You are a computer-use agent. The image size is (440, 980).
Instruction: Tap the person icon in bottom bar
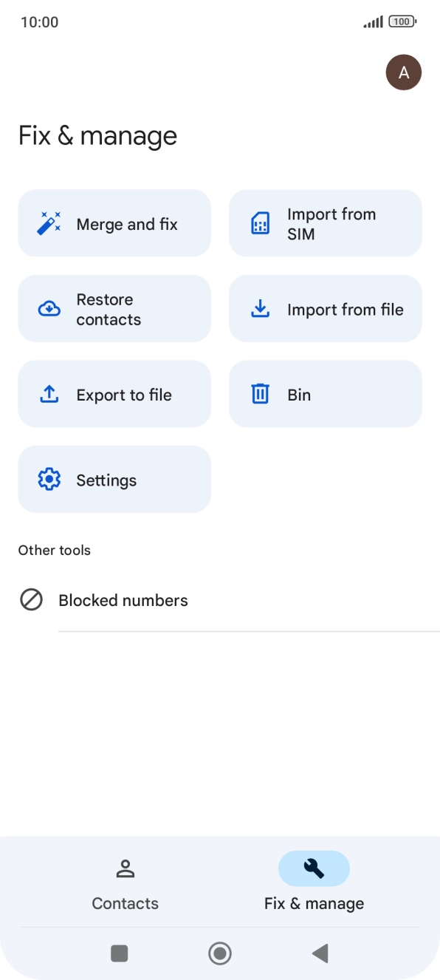126,868
